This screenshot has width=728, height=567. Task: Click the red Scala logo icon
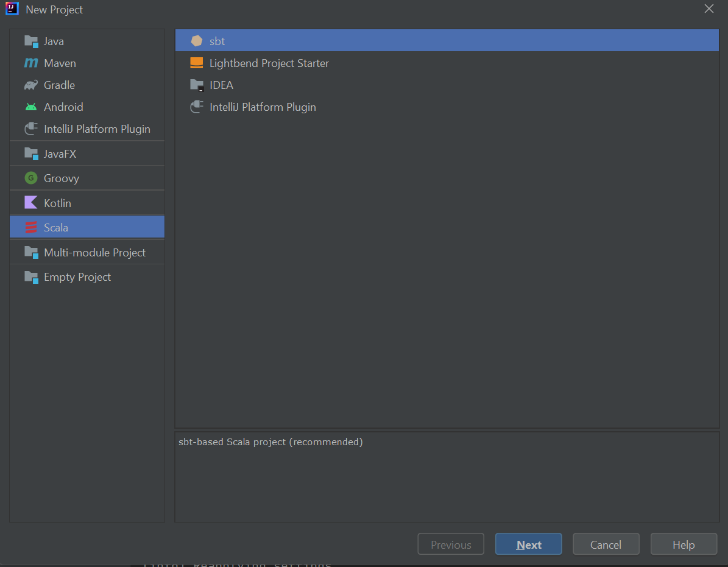point(31,227)
